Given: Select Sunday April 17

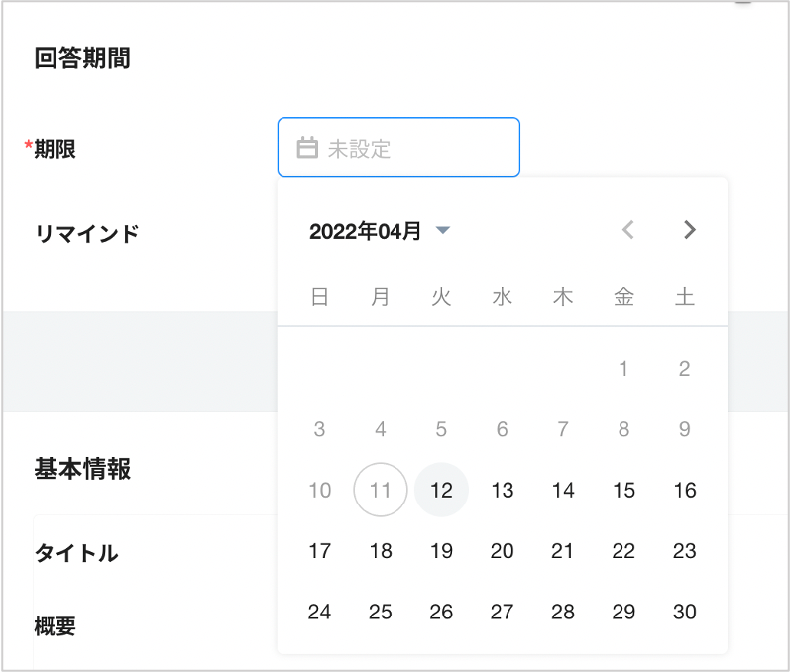Looking at the screenshot, I should 319,551.
